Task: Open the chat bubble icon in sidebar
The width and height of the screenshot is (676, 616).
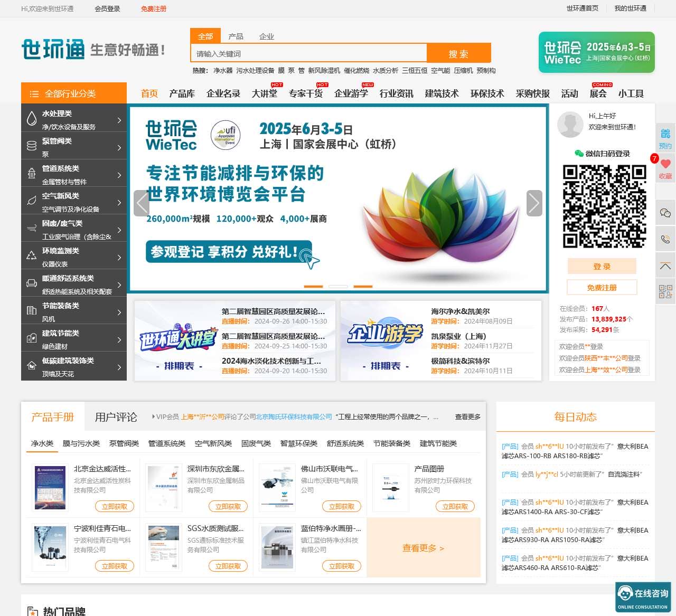Action: (x=665, y=213)
